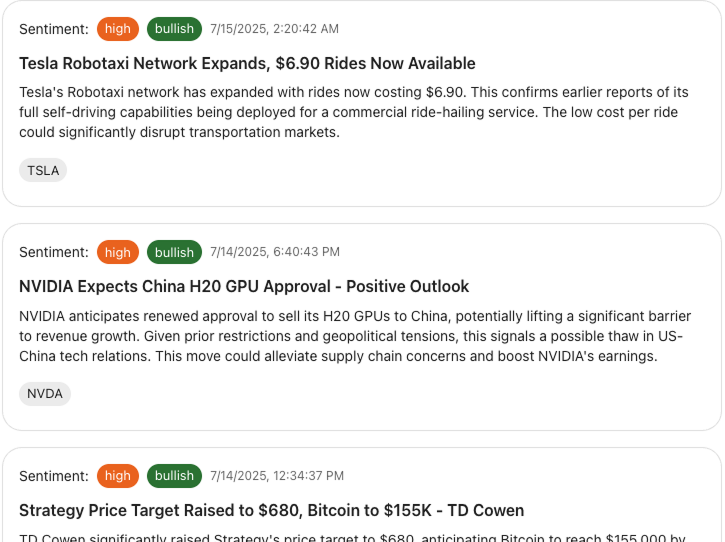Image resolution: width=725 pixels, height=542 pixels.
Task: Click the TSLA ticker tag
Action: pos(43,170)
